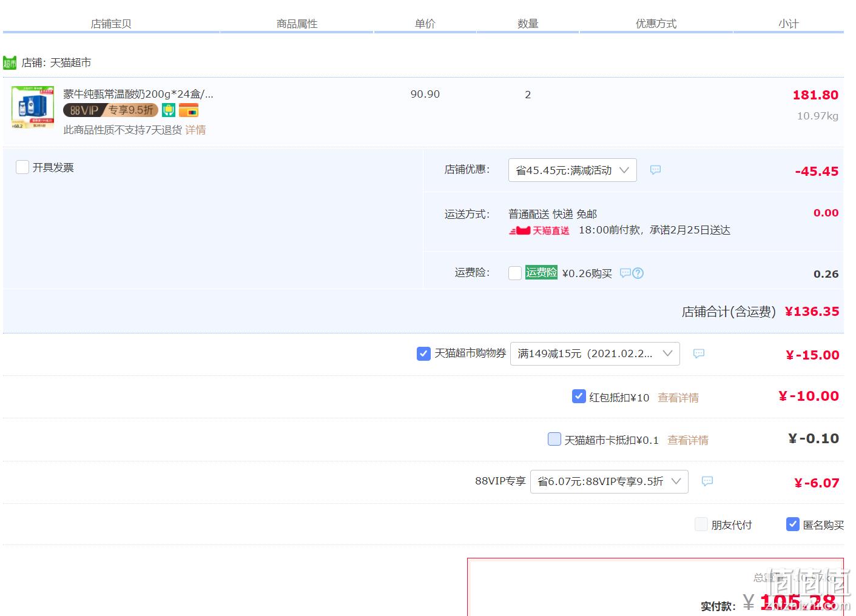Viewport: 856px width, 616px height.
Task: Click the 天猫超市 store name link
Action: [x=70, y=62]
